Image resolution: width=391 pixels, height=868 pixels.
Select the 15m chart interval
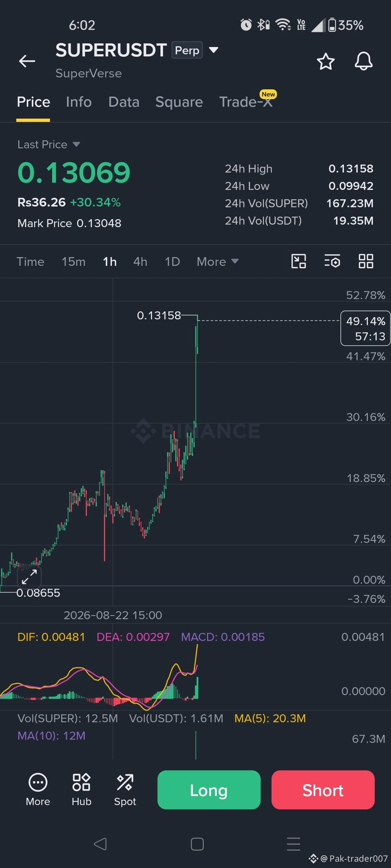(x=73, y=261)
